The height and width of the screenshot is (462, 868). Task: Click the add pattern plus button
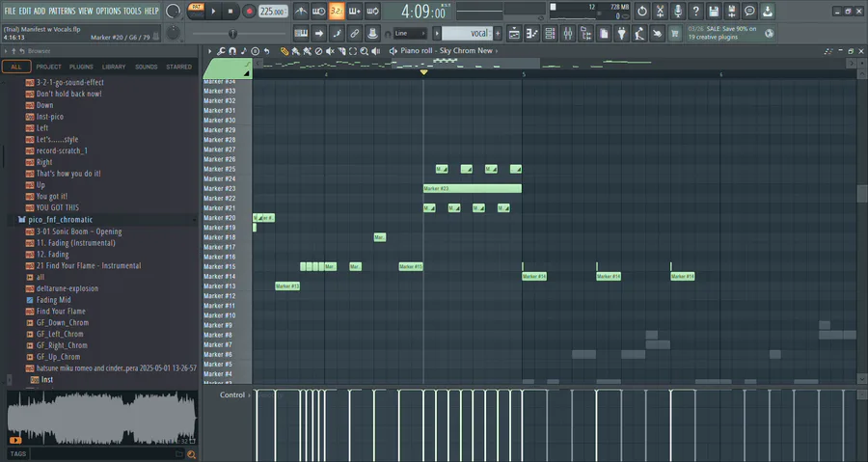pyautogui.click(x=498, y=34)
